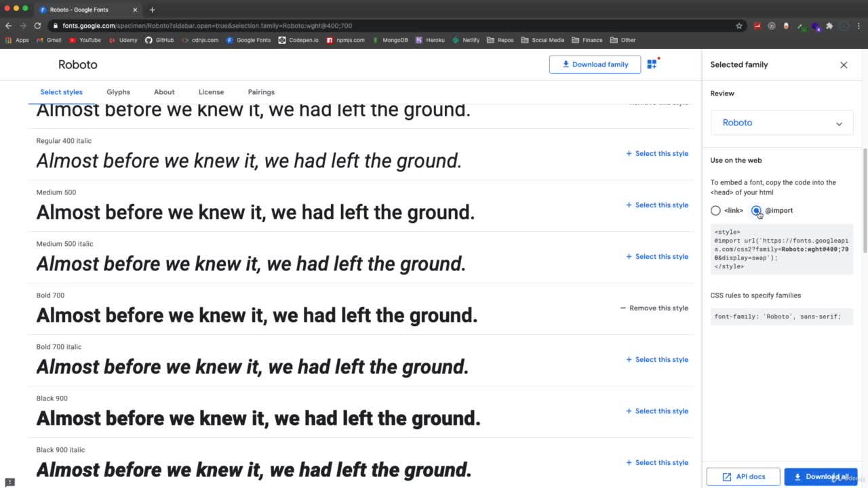Viewport: 868px width, 488px height.
Task: Open the cdnjs.com bookmark
Action: (x=199, y=40)
